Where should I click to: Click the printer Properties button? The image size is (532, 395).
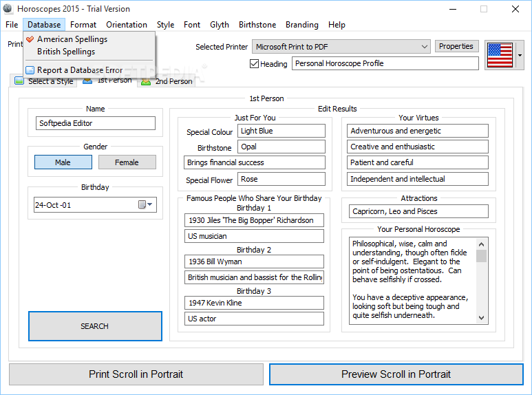[456, 46]
